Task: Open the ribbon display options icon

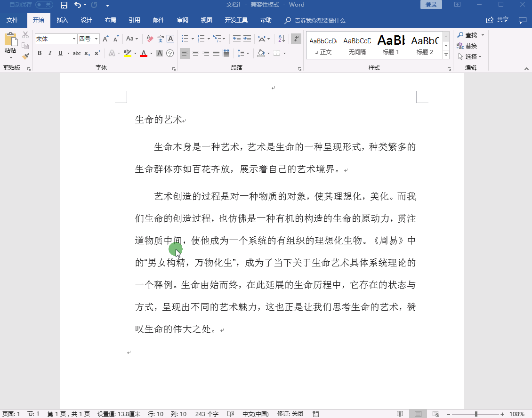Action: tap(457, 5)
